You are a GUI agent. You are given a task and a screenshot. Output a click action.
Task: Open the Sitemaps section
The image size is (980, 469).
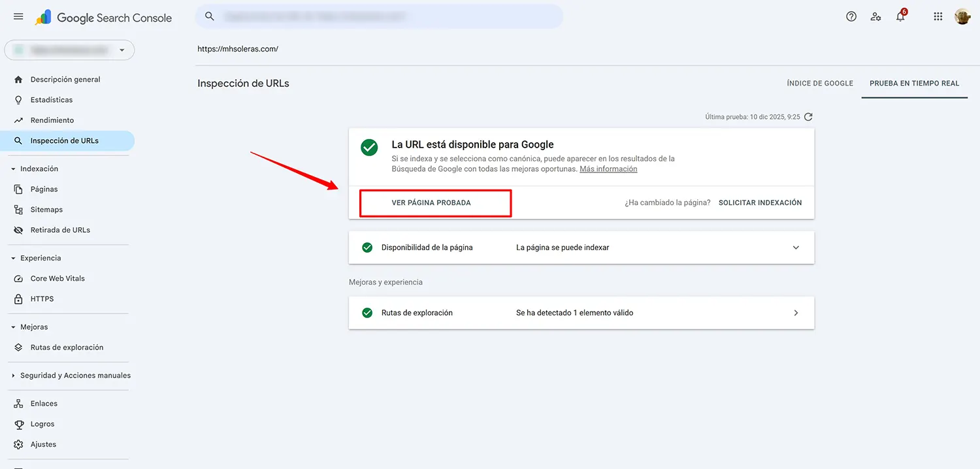[x=46, y=209]
